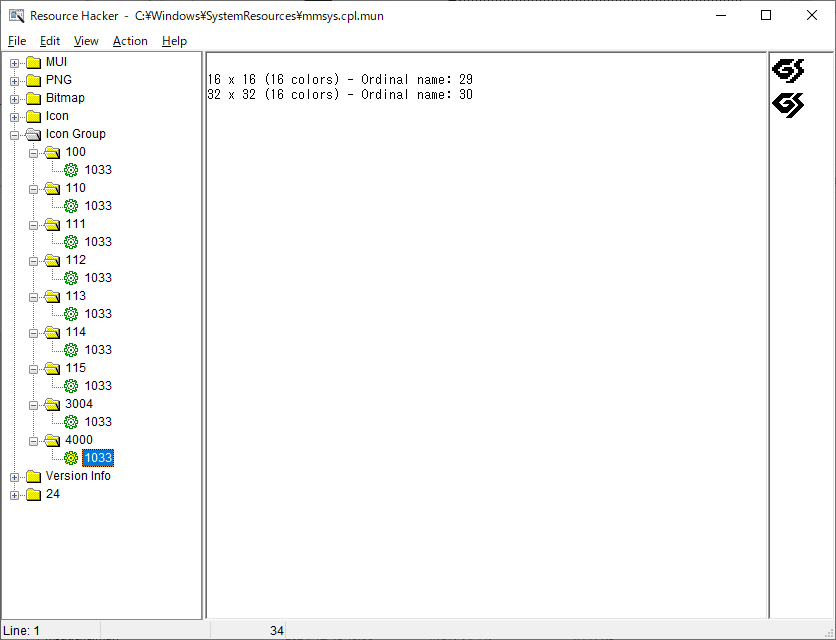836x640 pixels.
Task: Click the Icon folder icon
Action: click(x=34, y=116)
